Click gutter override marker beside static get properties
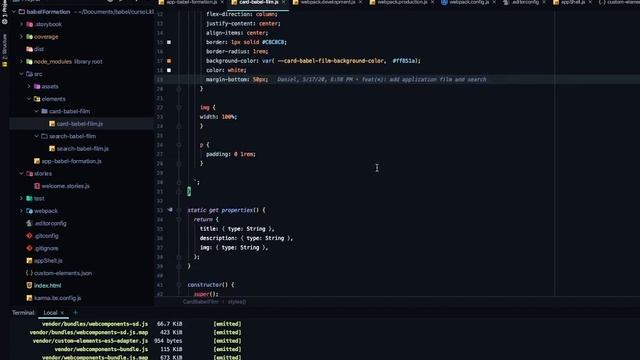Screen dimensions: 640x360 point(169,210)
